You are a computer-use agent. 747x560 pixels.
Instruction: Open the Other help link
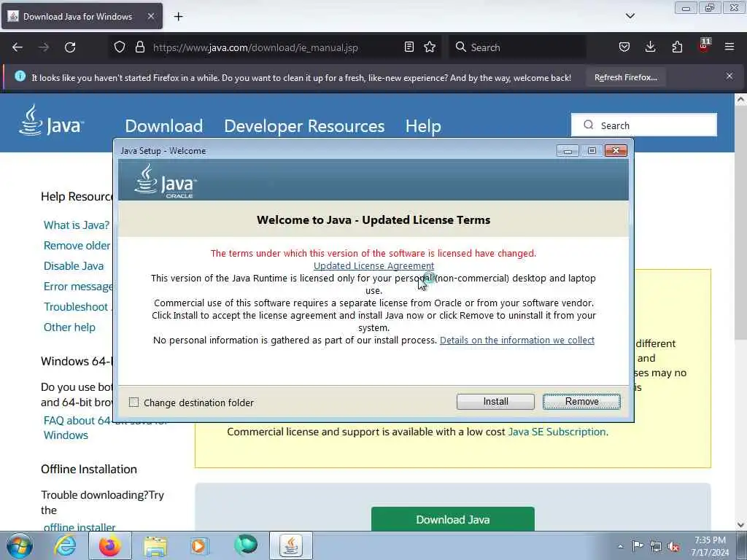[x=69, y=327]
